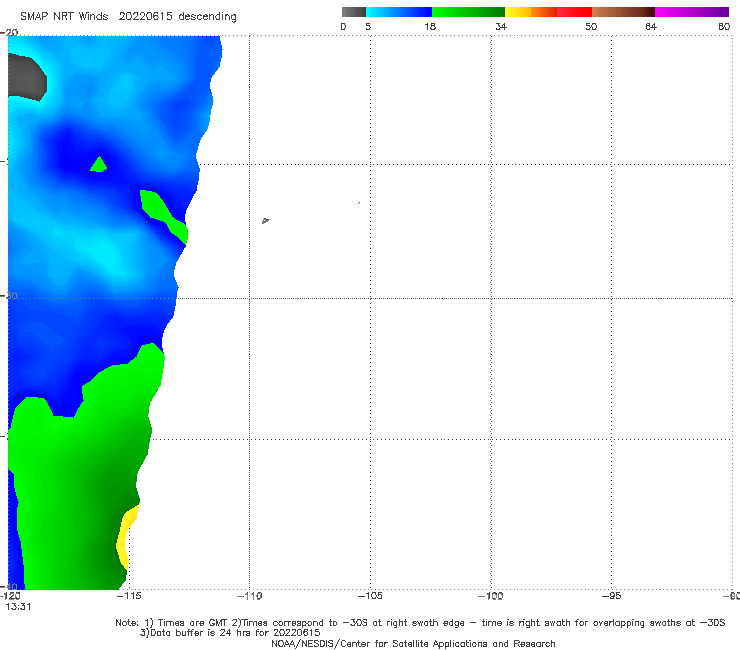Viewport: 740px width, 650px height.
Task: Click the "NOAA/NESDIS/Center for Satellite Applications and Research" credit
Action: [413, 643]
